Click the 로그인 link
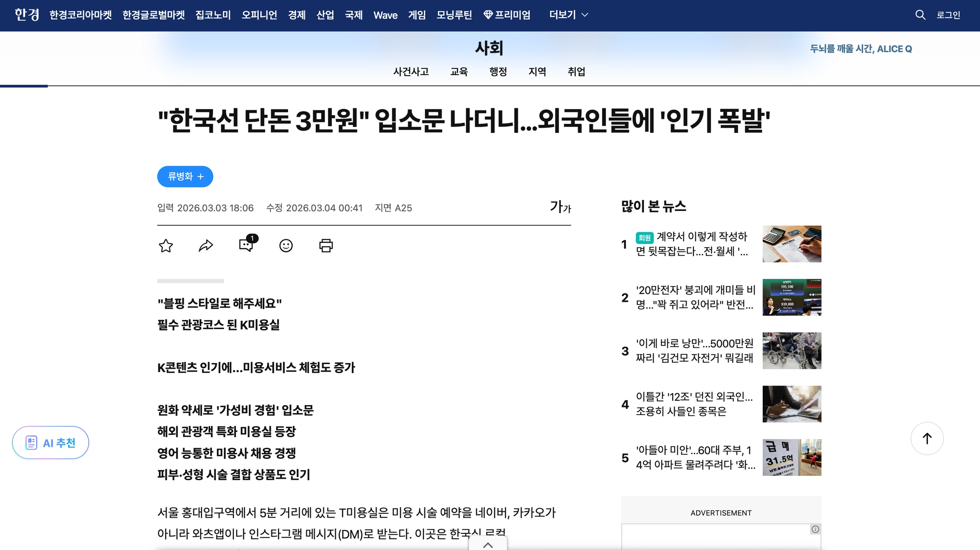This screenshot has width=980, height=550. (x=948, y=15)
